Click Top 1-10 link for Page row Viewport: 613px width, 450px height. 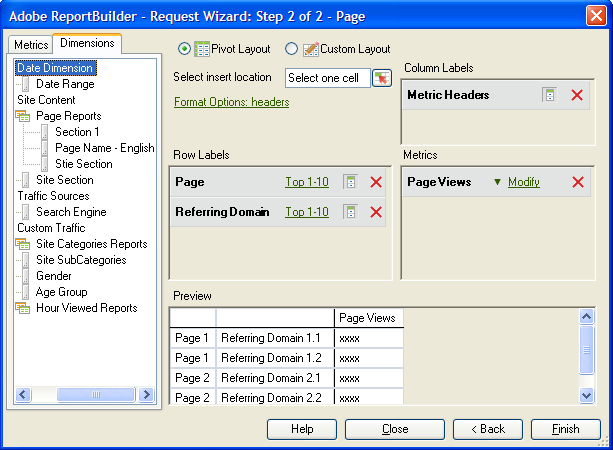(307, 182)
